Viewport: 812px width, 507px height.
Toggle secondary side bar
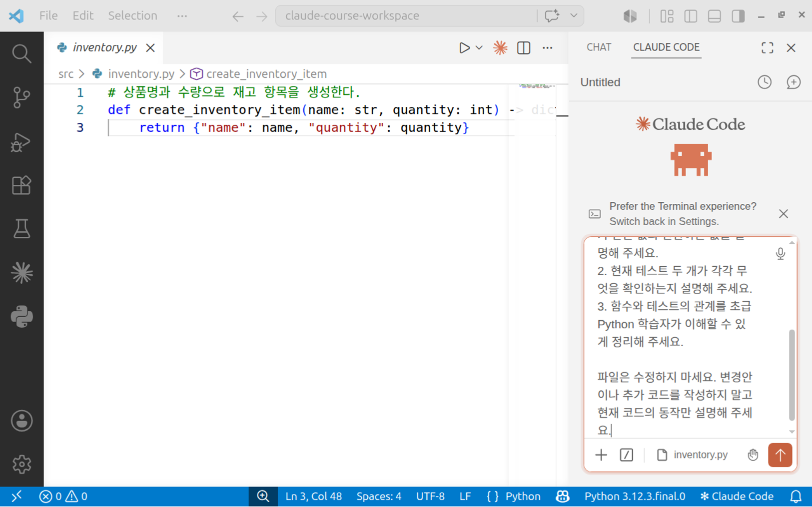738,16
